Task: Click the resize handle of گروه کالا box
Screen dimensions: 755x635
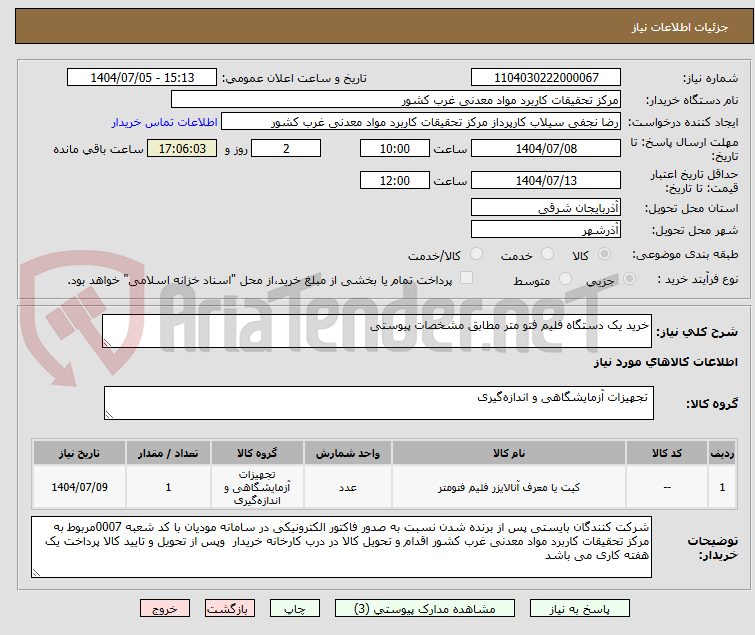Action: coord(109,415)
